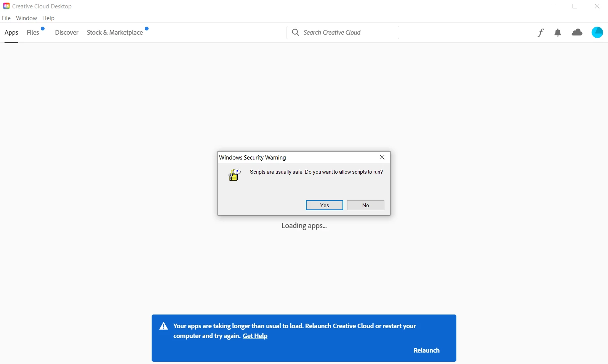Screen dimensions: 608x364
Task: Open the account profile avatar
Action: pos(597,32)
